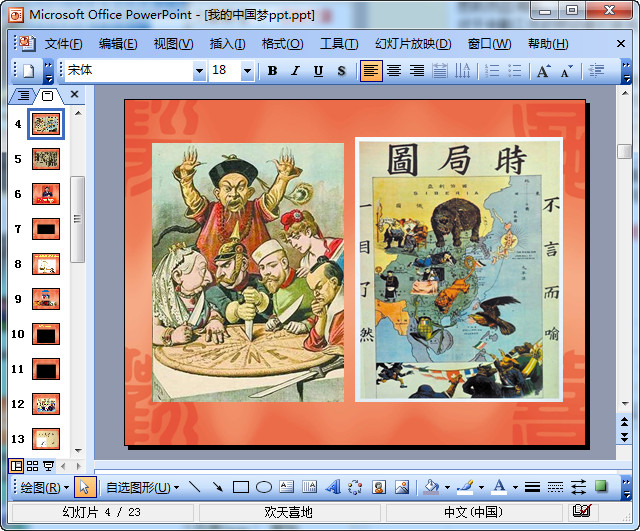Open the 绘图(R) drawing menu
The height and width of the screenshot is (531, 640).
[x=45, y=487]
